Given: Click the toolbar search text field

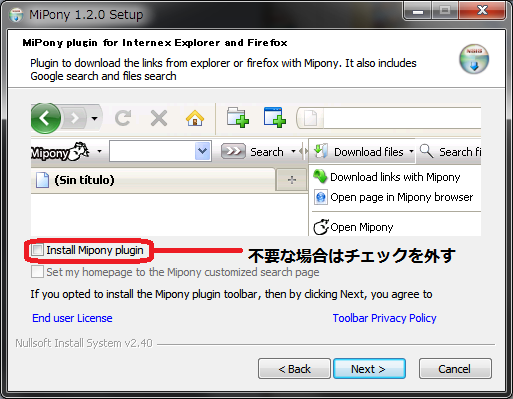Looking at the screenshot, I should [152, 151].
